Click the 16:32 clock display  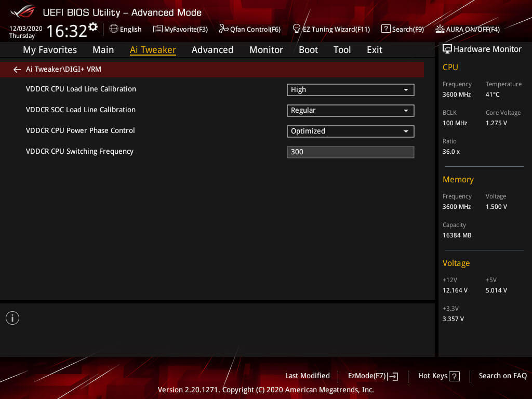pyautogui.click(x=67, y=31)
